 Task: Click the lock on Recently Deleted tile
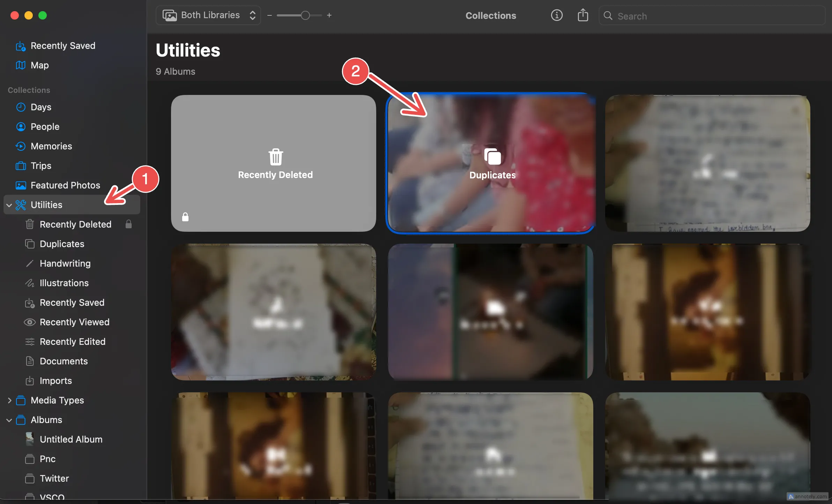[185, 217]
